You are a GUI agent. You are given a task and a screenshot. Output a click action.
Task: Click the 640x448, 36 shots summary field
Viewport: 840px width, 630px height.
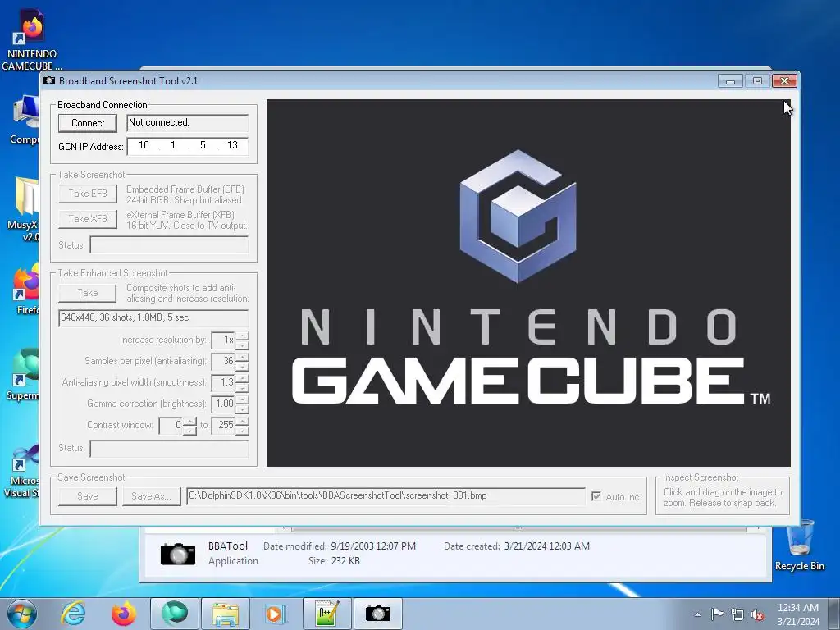153,317
